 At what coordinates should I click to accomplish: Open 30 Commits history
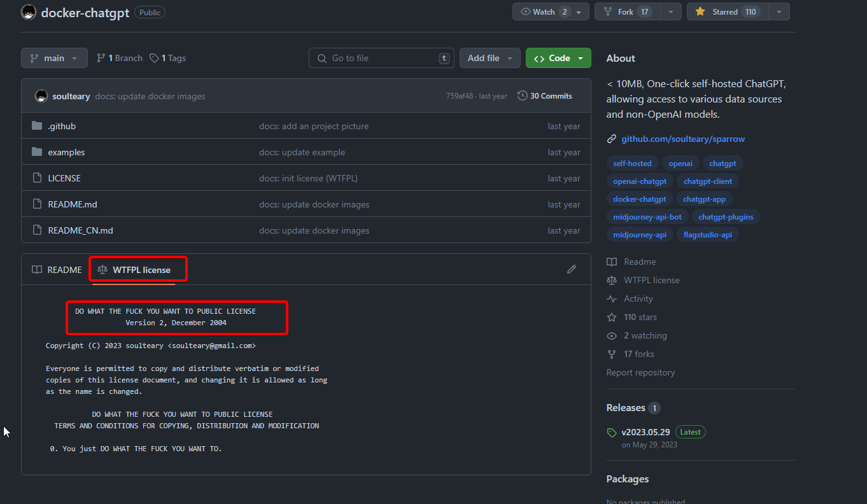point(545,96)
